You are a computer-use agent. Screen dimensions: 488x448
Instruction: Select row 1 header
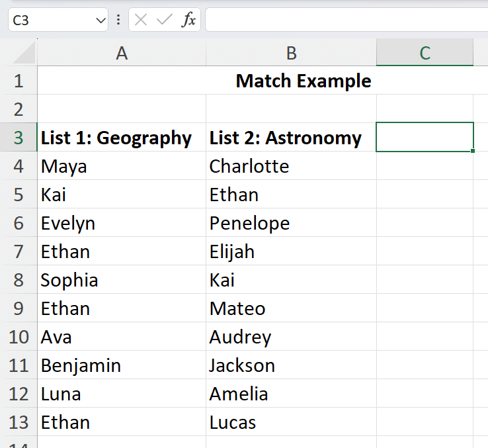pos(19,80)
